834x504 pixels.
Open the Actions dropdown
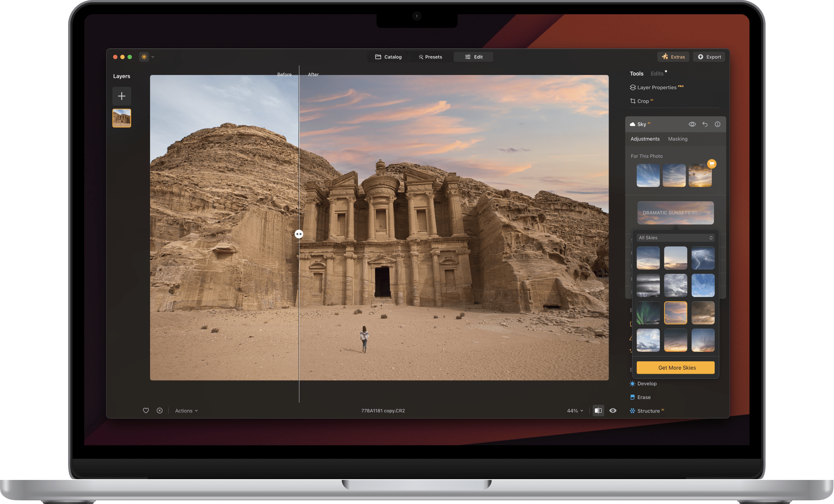186,410
